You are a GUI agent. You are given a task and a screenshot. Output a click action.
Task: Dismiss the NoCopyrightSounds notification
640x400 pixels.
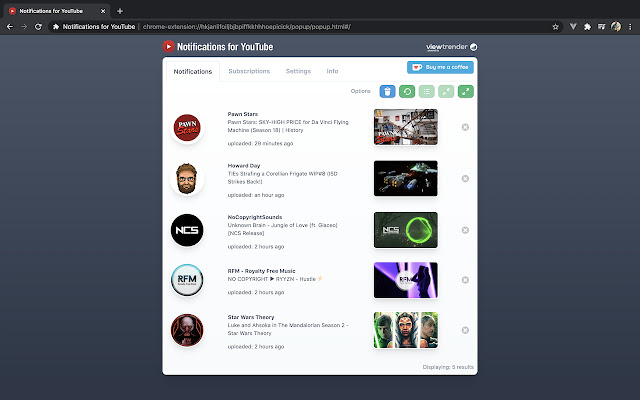[x=465, y=230]
